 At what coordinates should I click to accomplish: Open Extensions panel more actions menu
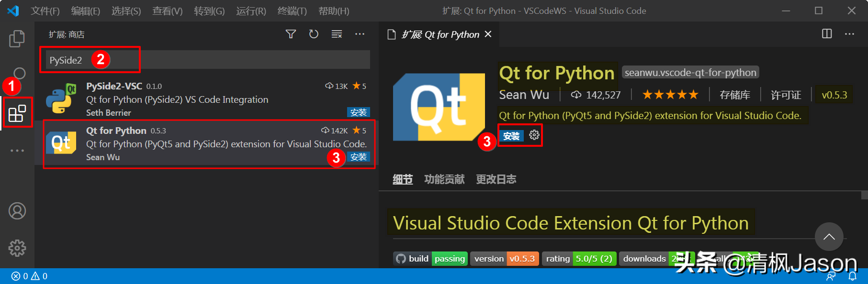[360, 34]
